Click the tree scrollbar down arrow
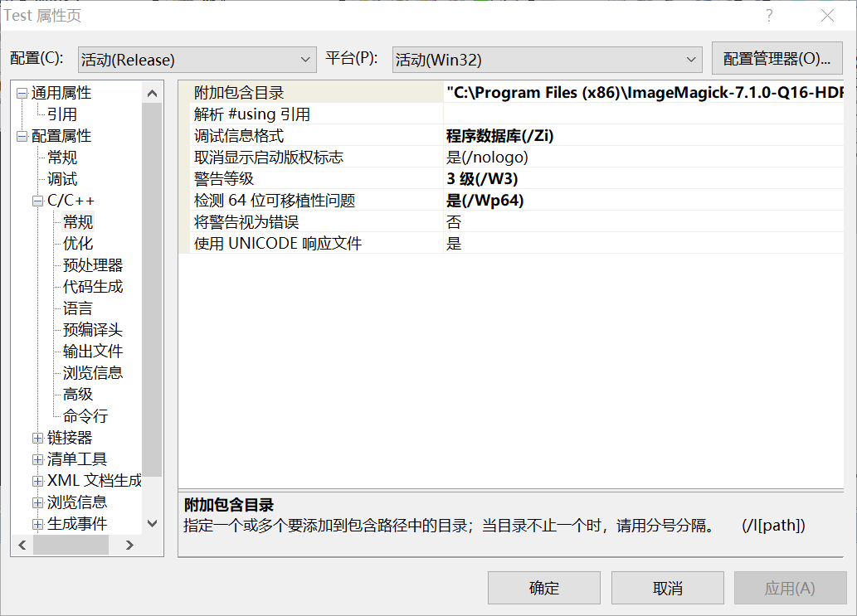Screen dimensions: 857x616 (x=152, y=523)
